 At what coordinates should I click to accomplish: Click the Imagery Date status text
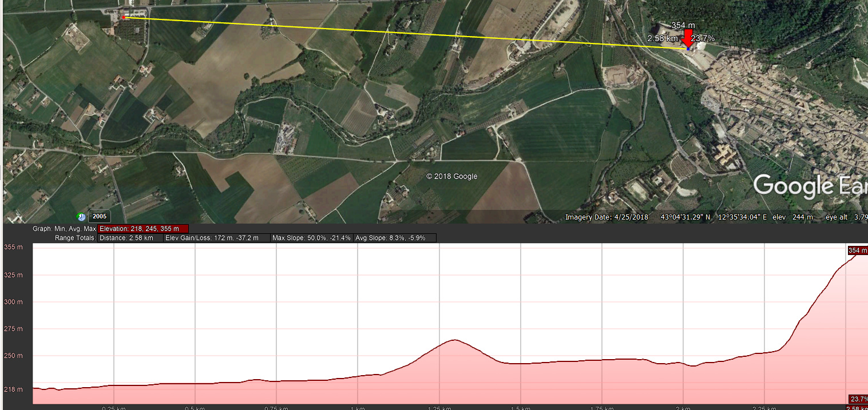click(608, 217)
